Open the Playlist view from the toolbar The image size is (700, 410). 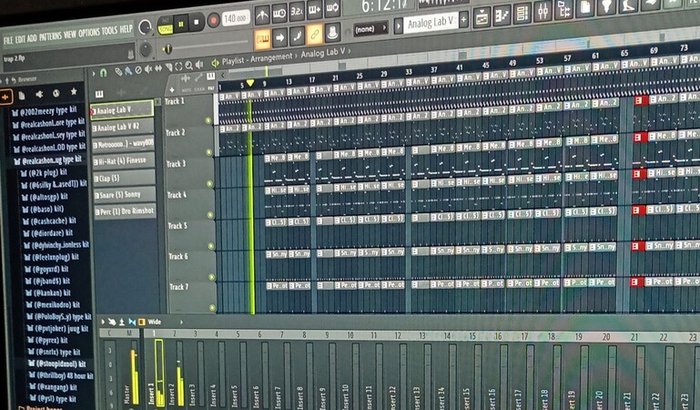tap(482, 18)
